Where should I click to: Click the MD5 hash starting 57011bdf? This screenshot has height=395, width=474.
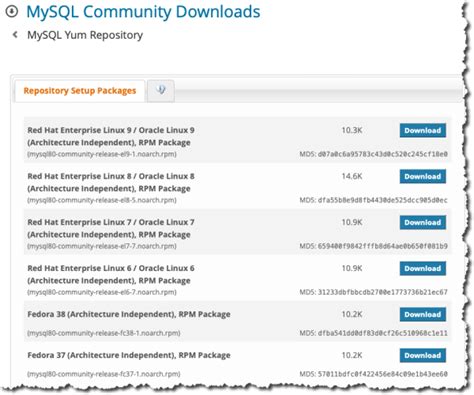tap(382, 374)
